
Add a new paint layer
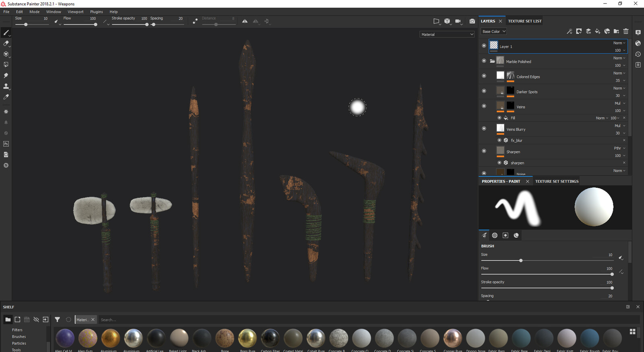coord(588,31)
